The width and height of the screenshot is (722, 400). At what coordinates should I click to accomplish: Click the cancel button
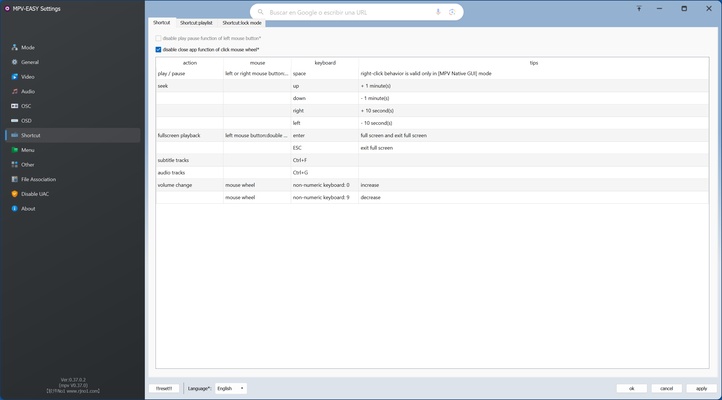click(666, 388)
